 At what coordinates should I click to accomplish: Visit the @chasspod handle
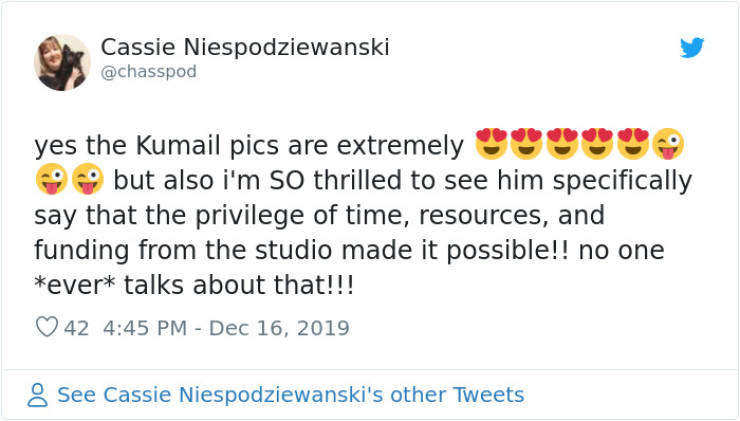coord(149,71)
